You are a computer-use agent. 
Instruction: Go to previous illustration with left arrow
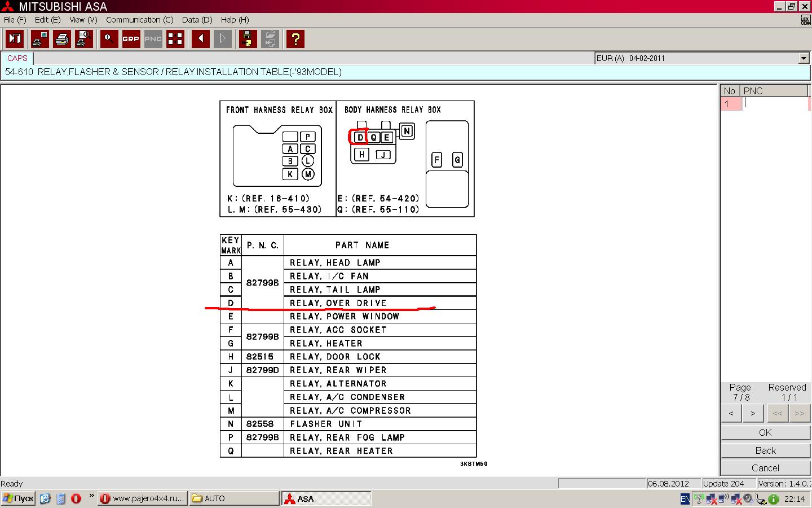coord(200,39)
